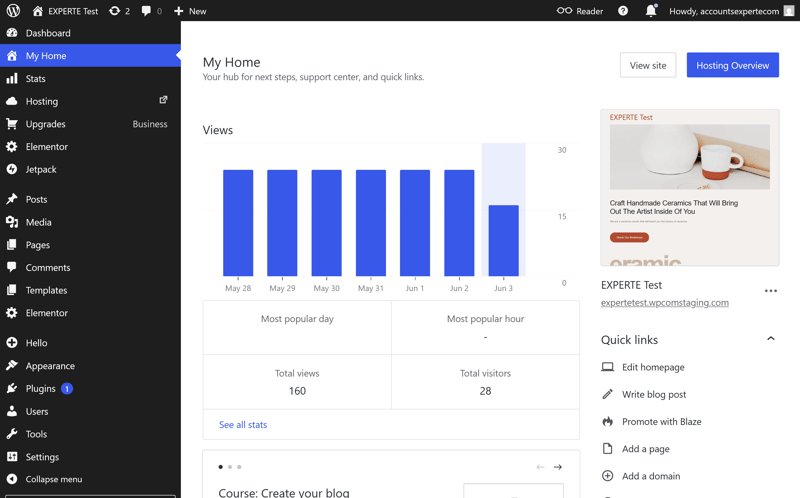Screen dimensions: 800x498
Task: Click the Hosting Overview button
Action: 733,65
